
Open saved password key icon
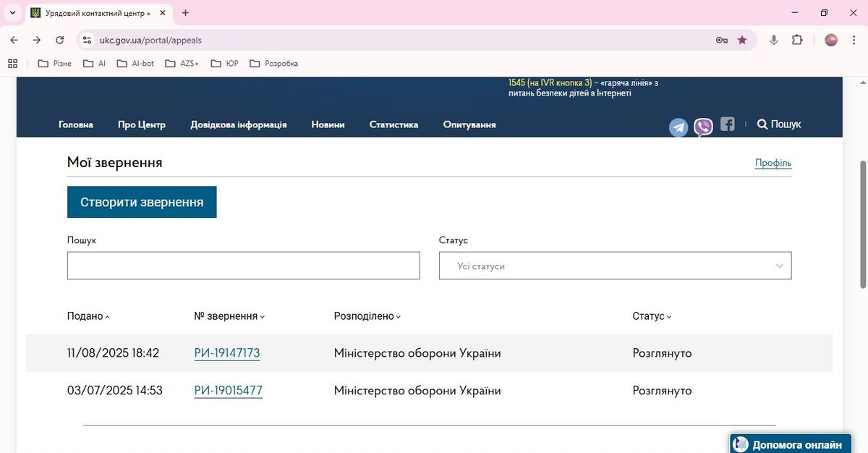pyautogui.click(x=722, y=40)
